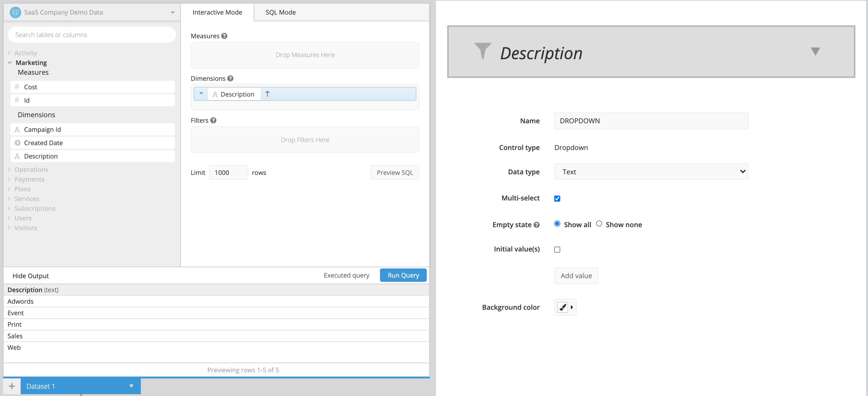Open the Filters help question icon
The height and width of the screenshot is (396, 868).
(x=213, y=120)
